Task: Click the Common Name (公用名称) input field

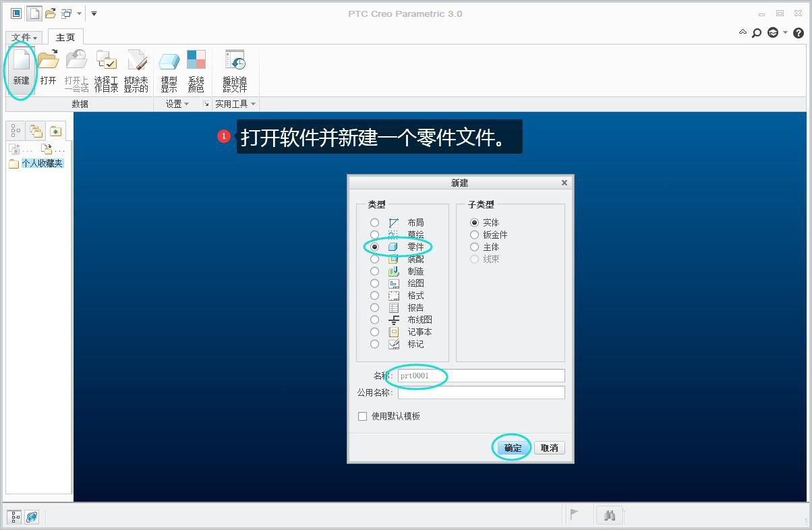Action: click(x=481, y=392)
